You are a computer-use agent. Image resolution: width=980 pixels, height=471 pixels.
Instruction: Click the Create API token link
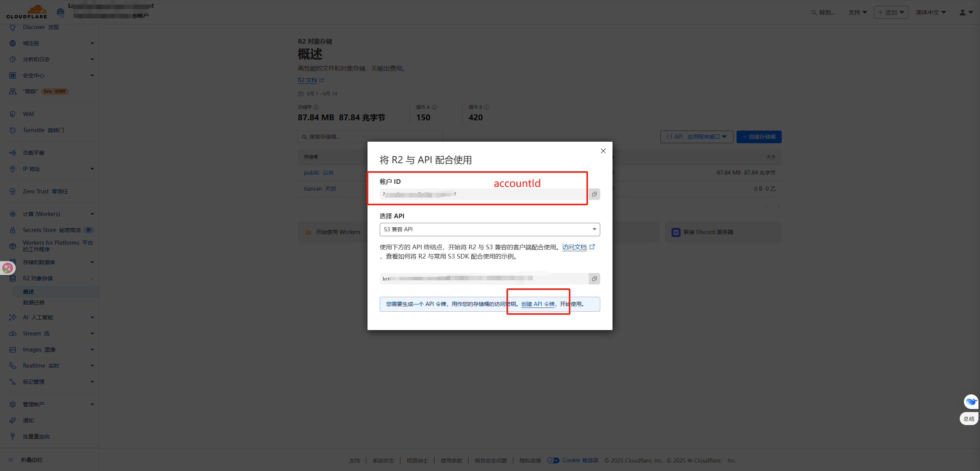[538, 304]
